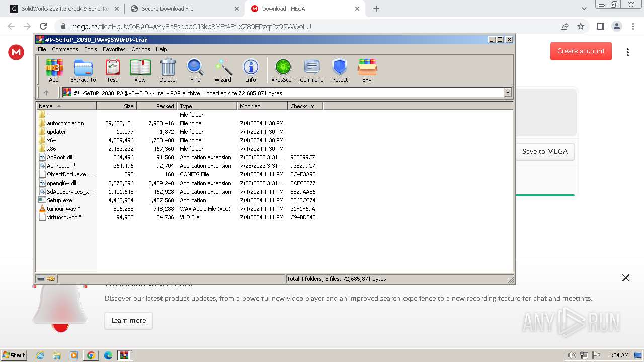Click the Delete trash icon
The height and width of the screenshot is (362, 644).
(168, 70)
